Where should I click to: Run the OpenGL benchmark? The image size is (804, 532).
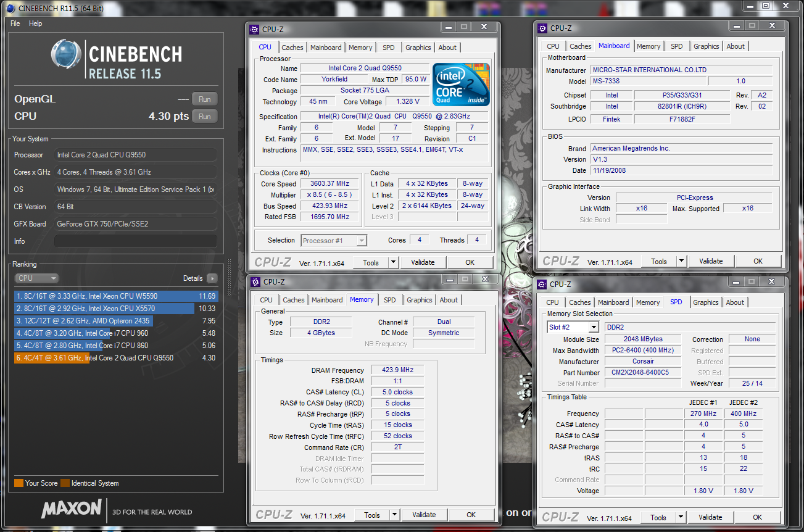pos(204,99)
